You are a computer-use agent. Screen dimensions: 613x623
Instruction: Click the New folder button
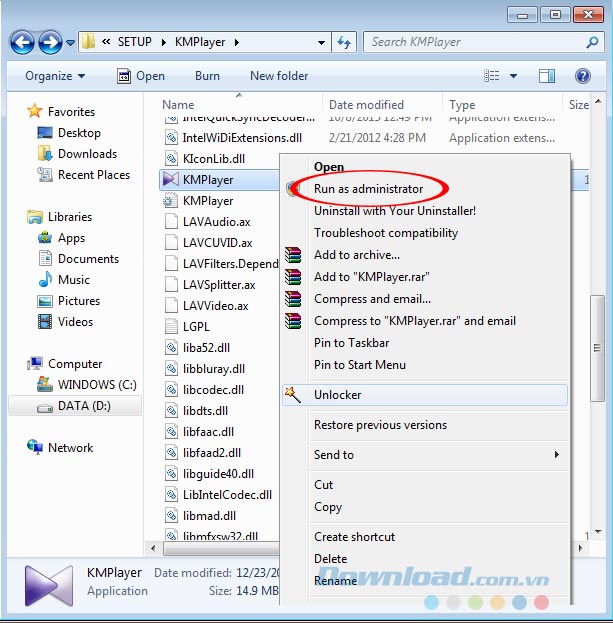(x=279, y=76)
